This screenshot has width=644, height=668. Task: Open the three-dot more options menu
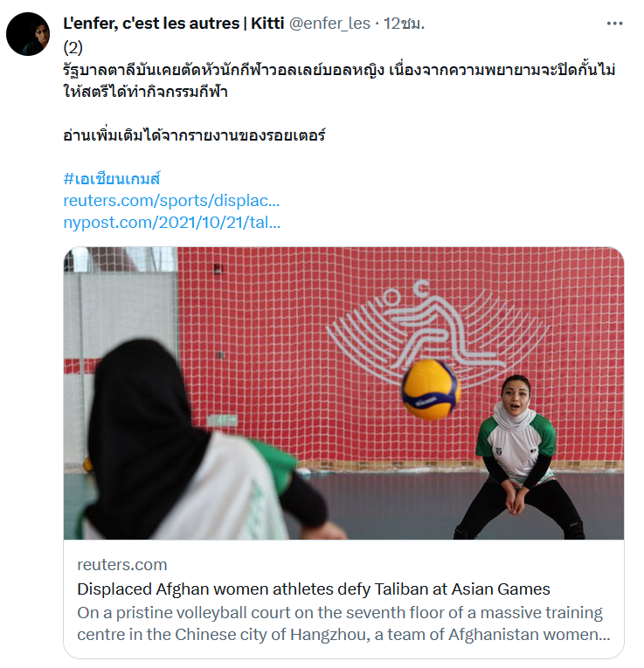tap(614, 24)
